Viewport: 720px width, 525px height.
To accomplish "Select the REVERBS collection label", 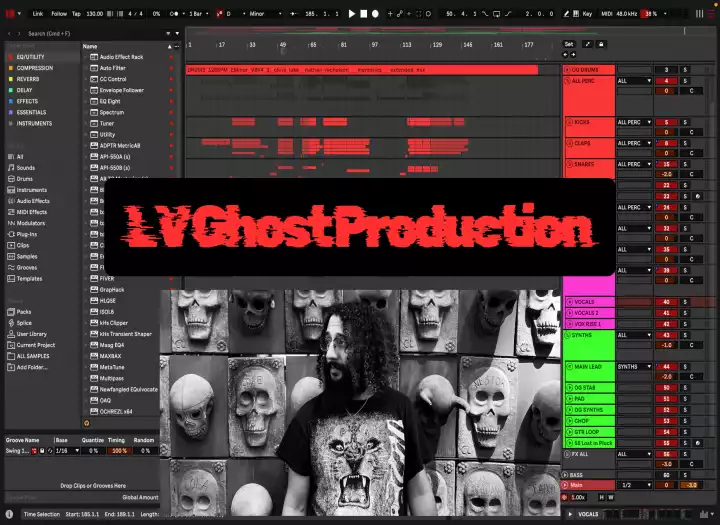I will coord(28,79).
